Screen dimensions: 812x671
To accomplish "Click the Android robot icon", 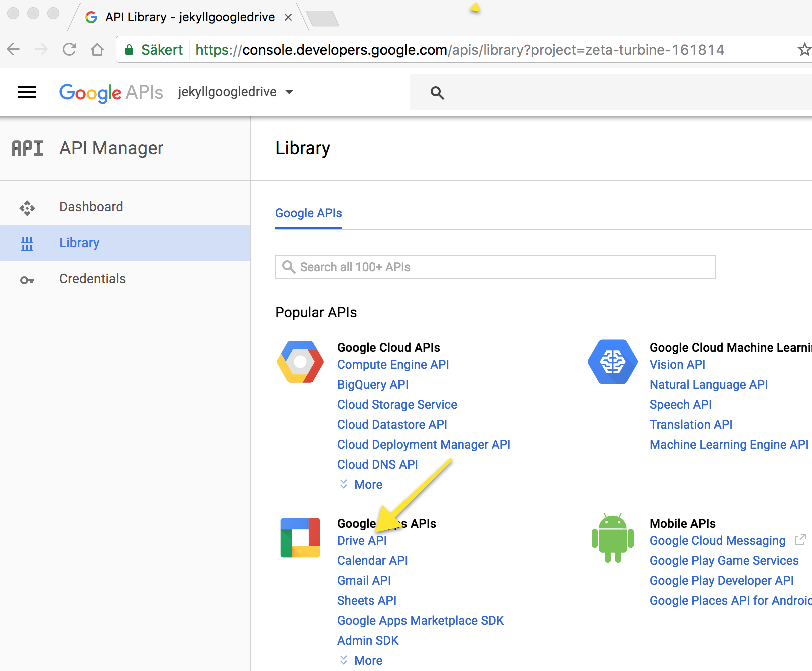I will click(613, 538).
